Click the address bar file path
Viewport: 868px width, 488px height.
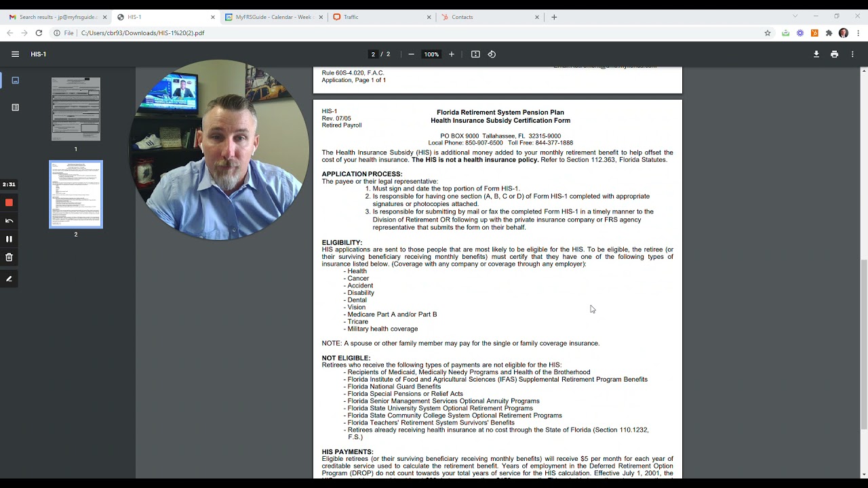(142, 33)
